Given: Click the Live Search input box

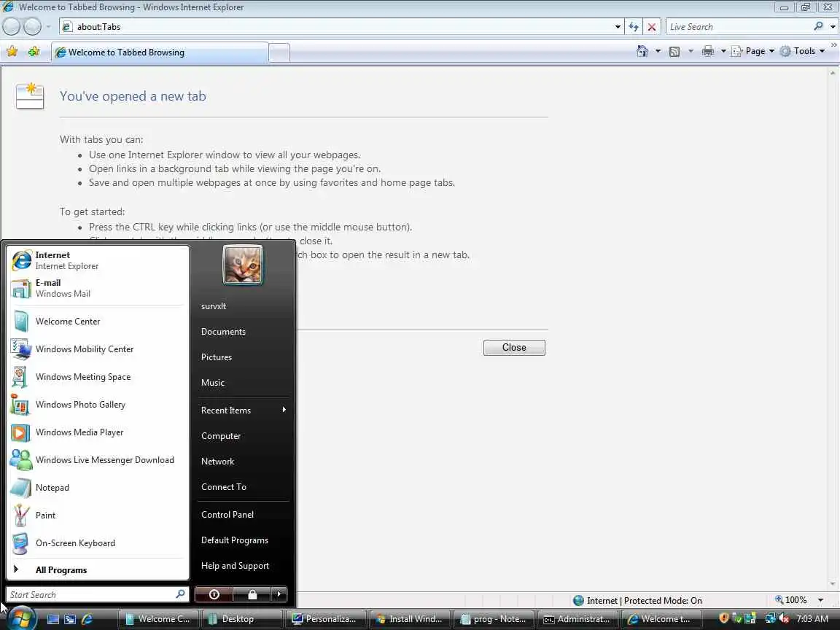Looking at the screenshot, I should pyautogui.click(x=739, y=27).
